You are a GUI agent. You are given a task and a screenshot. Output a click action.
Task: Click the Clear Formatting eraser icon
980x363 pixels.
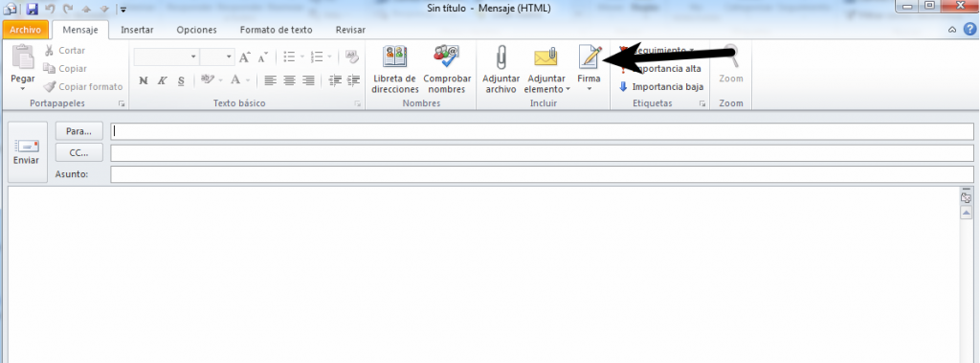pyautogui.click(x=352, y=57)
